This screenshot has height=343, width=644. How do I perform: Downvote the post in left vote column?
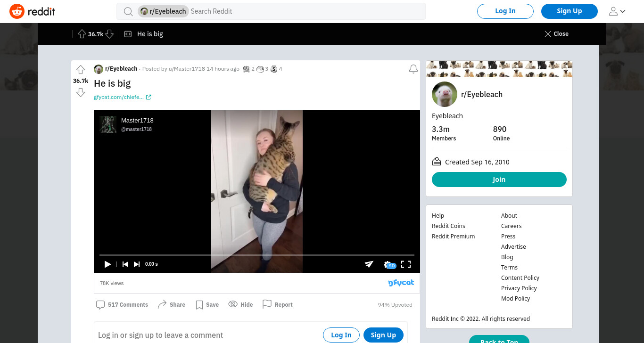tap(81, 92)
